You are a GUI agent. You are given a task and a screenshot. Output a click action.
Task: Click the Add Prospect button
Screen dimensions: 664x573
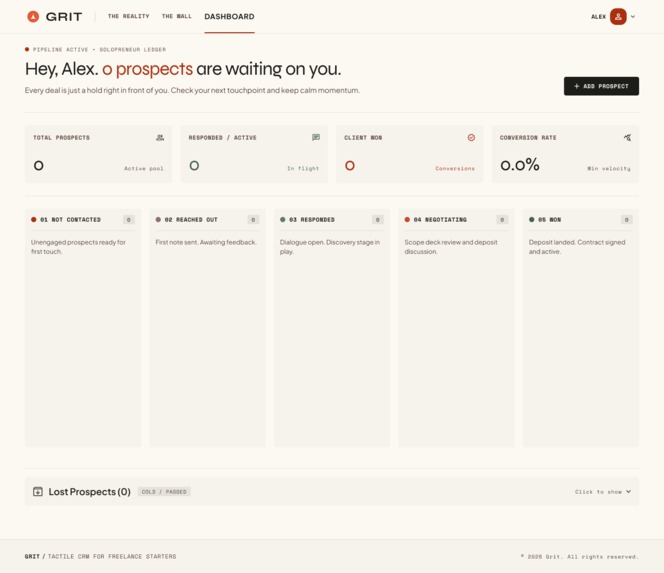[x=601, y=86]
